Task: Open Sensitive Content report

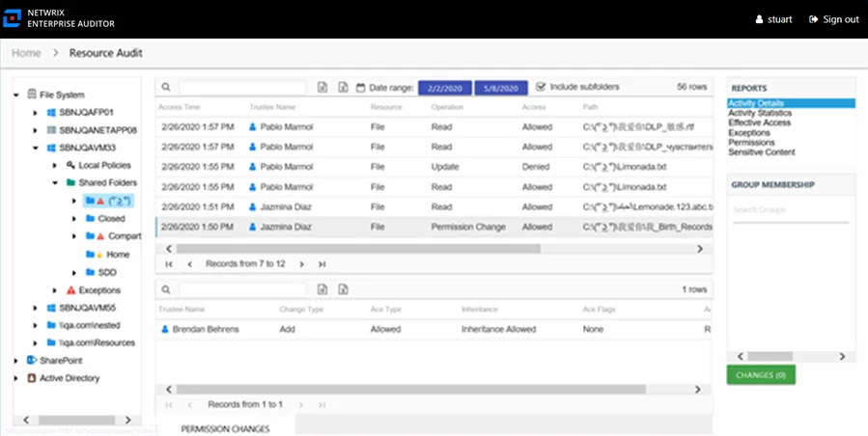Action: [x=762, y=152]
